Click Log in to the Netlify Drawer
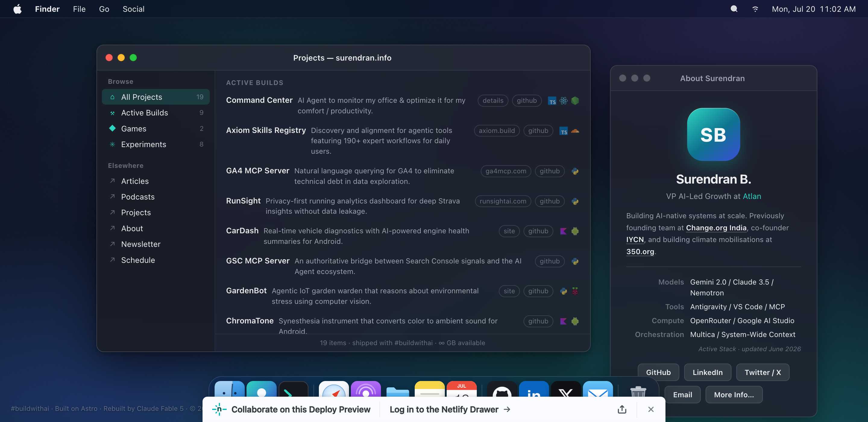Image resolution: width=868 pixels, height=422 pixels. [450, 409]
